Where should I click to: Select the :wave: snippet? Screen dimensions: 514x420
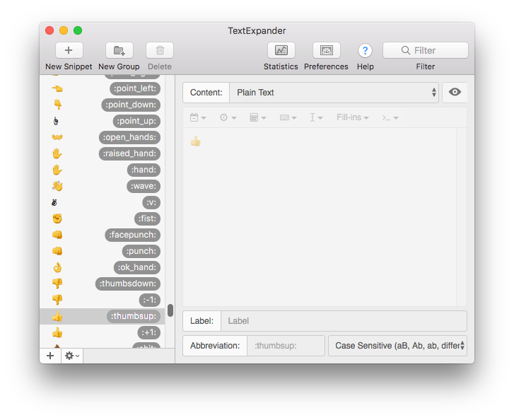point(103,186)
